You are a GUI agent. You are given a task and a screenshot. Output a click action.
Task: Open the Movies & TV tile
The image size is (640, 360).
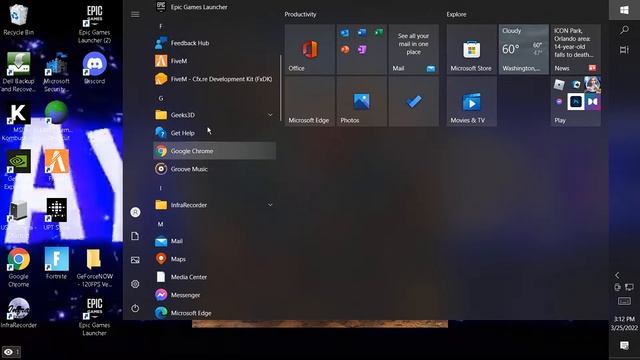(x=472, y=102)
